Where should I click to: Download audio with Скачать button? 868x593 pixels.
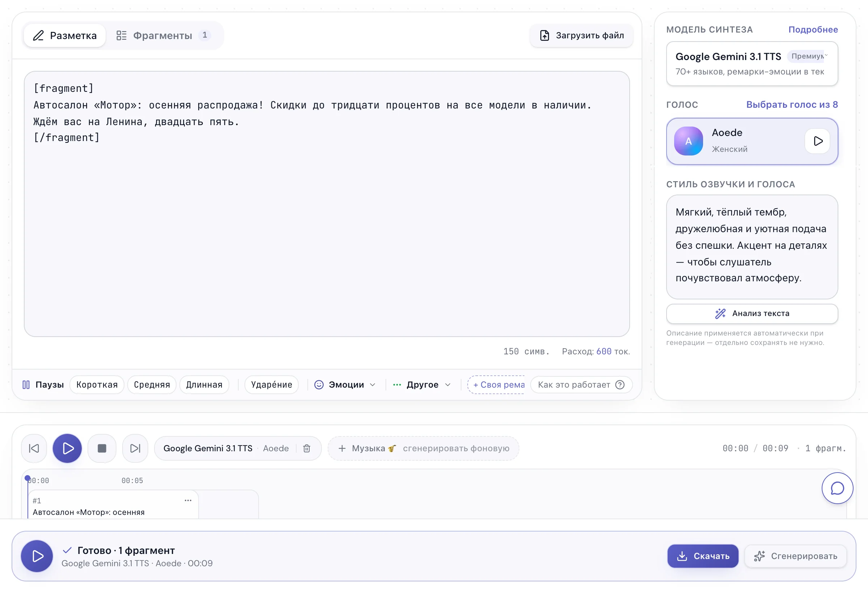[703, 556]
